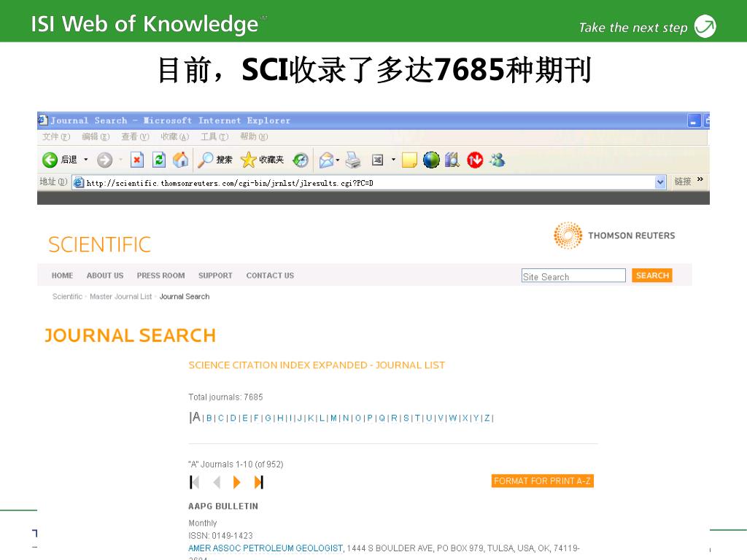The width and height of the screenshot is (747, 560).
Task: Open the Edit icon dropdown arrow
Action: coord(393,160)
